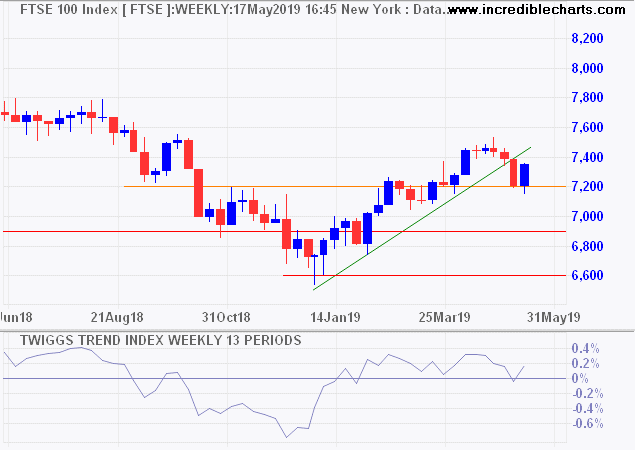The height and width of the screenshot is (450, 635).
Task: Select the 7,200 price axis label
Action: pos(587,187)
